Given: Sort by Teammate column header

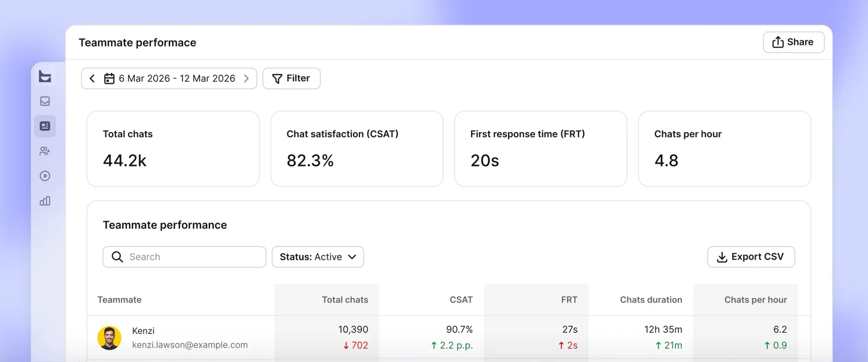Looking at the screenshot, I should click(x=119, y=300).
